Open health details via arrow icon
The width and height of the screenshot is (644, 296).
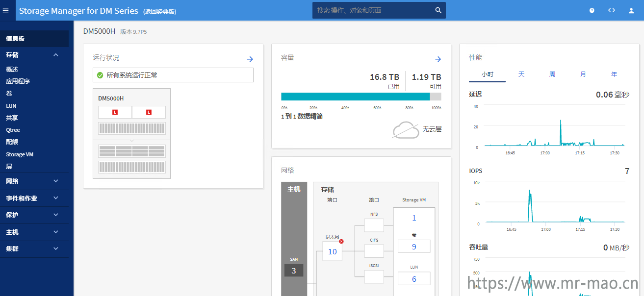point(250,59)
